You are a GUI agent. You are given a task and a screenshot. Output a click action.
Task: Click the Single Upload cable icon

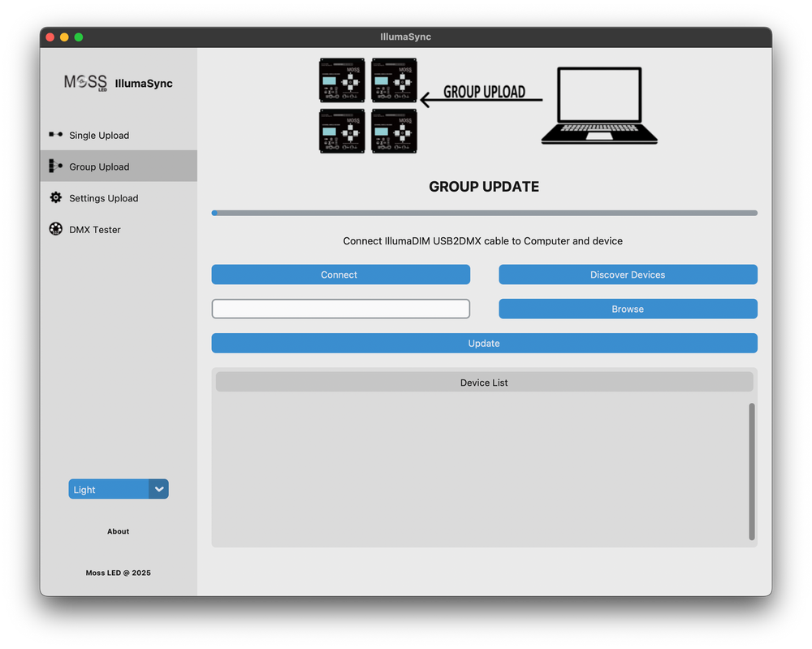[55, 135]
